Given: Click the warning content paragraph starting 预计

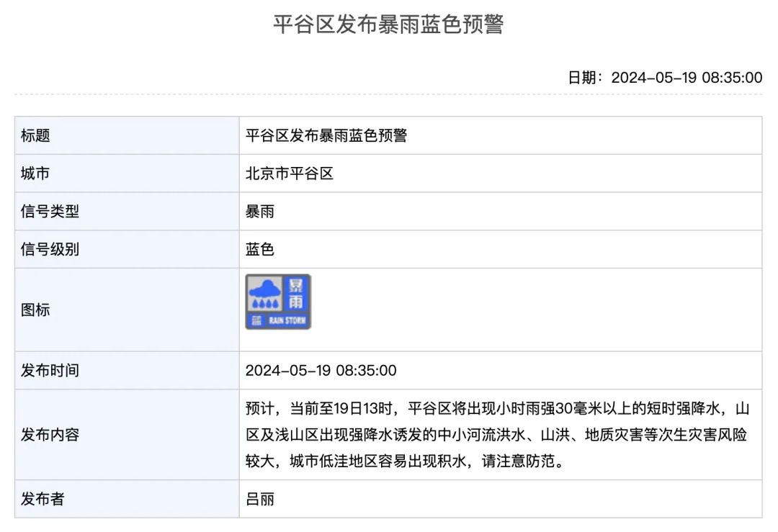Looking at the screenshot, I should tap(497, 435).
